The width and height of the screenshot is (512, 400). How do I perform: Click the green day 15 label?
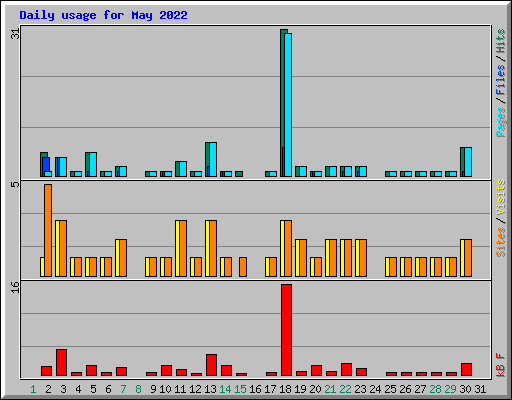pos(240,389)
